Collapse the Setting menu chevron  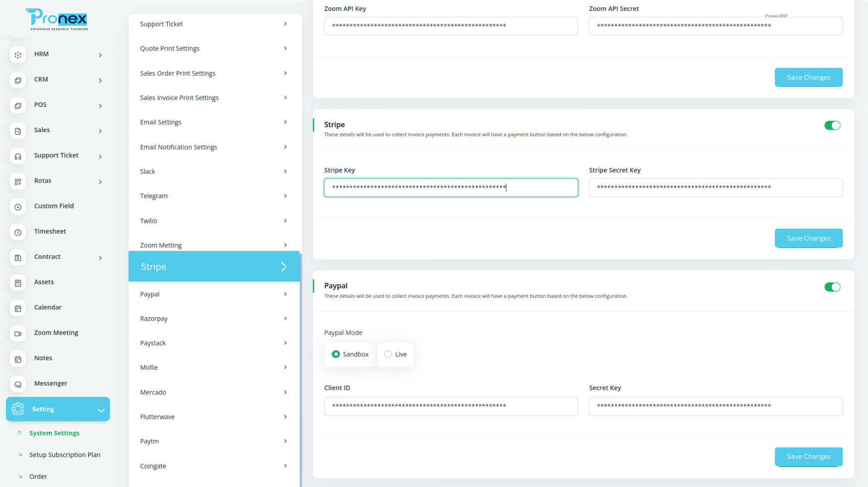(101, 410)
